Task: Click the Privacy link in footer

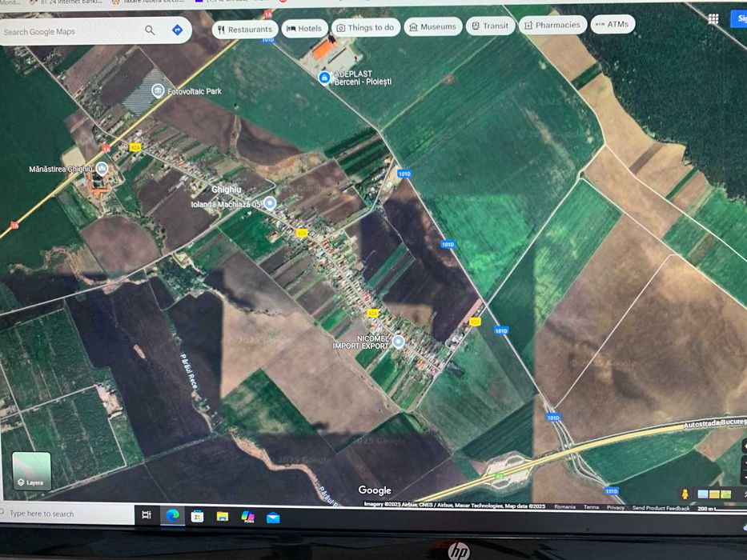Action: coord(616,508)
